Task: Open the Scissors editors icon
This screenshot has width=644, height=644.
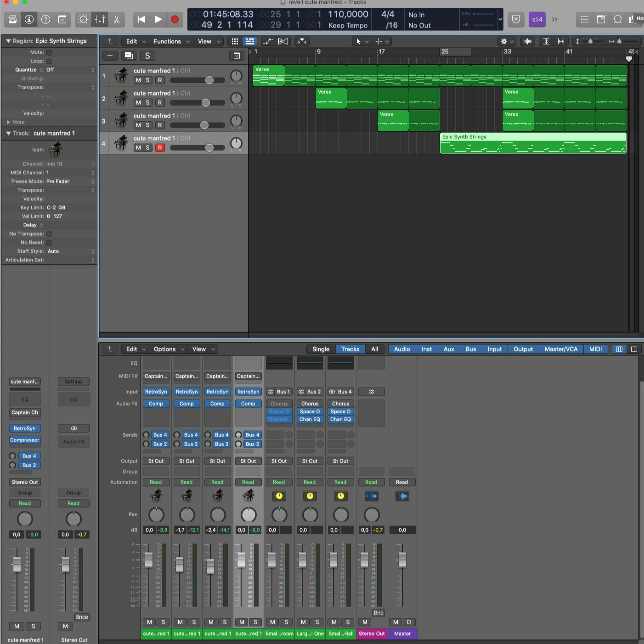Action: point(116,19)
